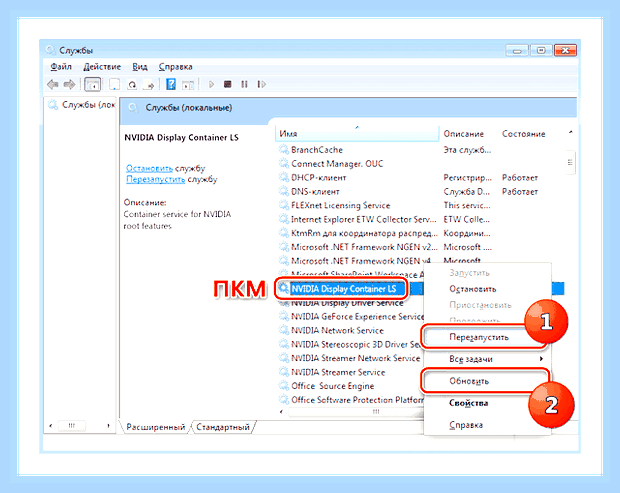Viewport: 620px width, 493px height.
Task: Select the BranchCache service row
Action: click(x=317, y=149)
